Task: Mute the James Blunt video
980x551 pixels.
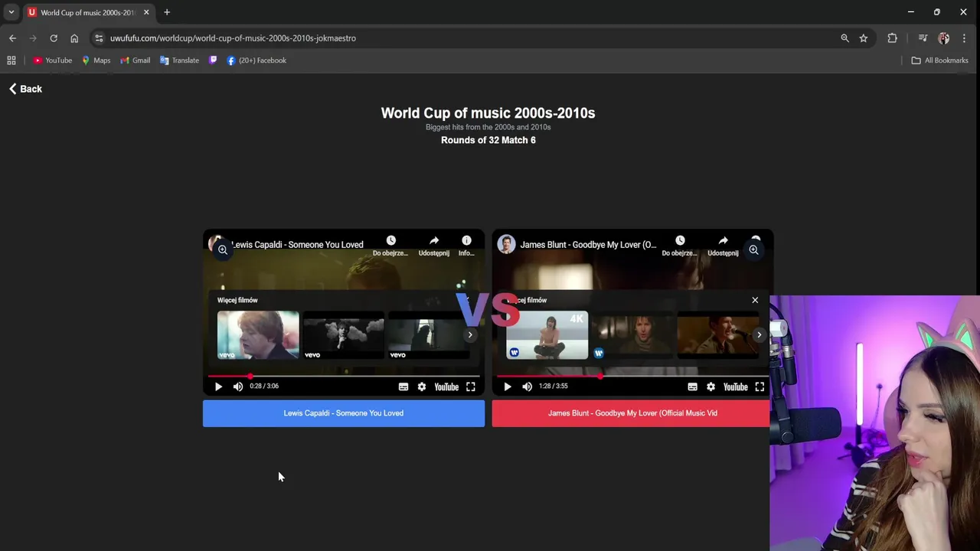Action: coord(527,386)
